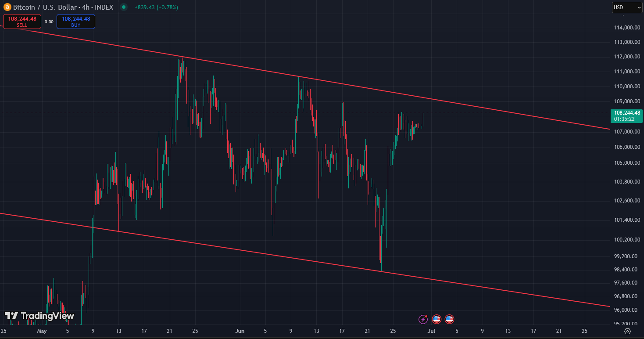Open the USD currency dropdown
This screenshot has height=339, width=644.
pos(627,7)
